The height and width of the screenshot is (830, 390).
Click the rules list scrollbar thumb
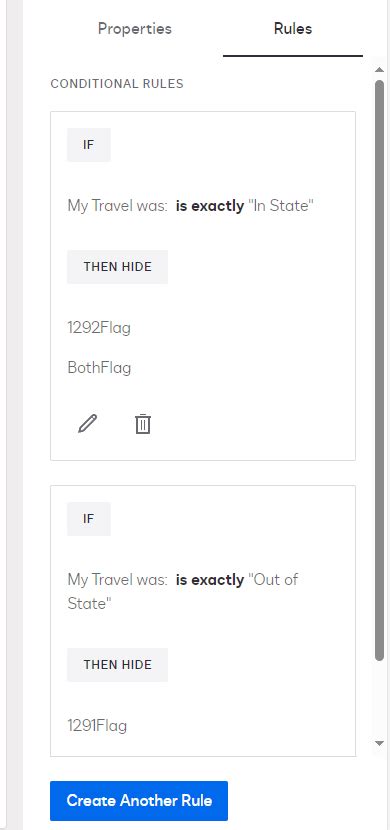(379, 369)
